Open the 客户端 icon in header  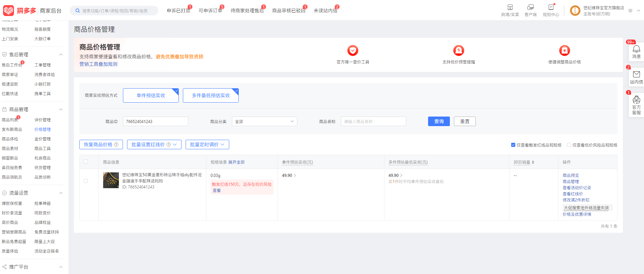pos(530,7)
